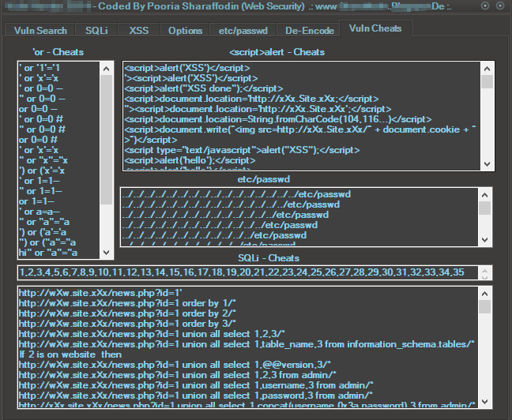The width and height of the screenshot is (512, 420).
Task: Switch to the SQLi tab
Action: coord(96,30)
